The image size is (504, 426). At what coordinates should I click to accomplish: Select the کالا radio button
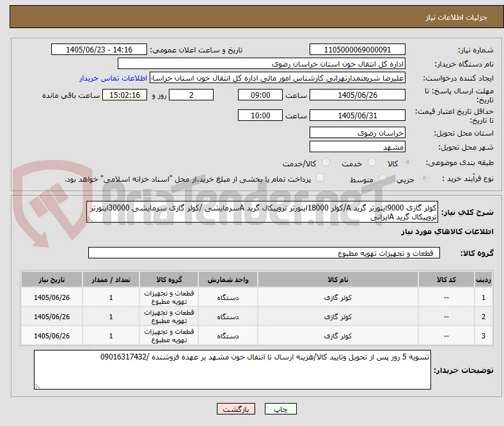coord(407,162)
